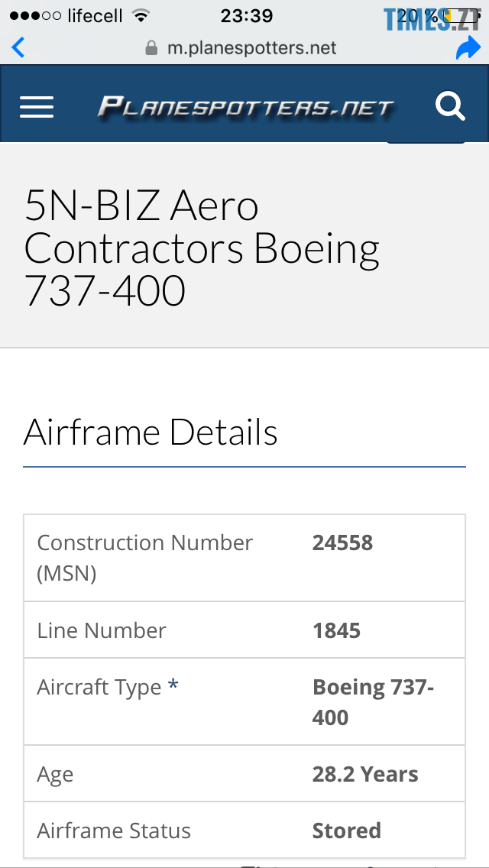489x868 pixels.
Task: Go back with the blue back arrow
Action: 18,48
